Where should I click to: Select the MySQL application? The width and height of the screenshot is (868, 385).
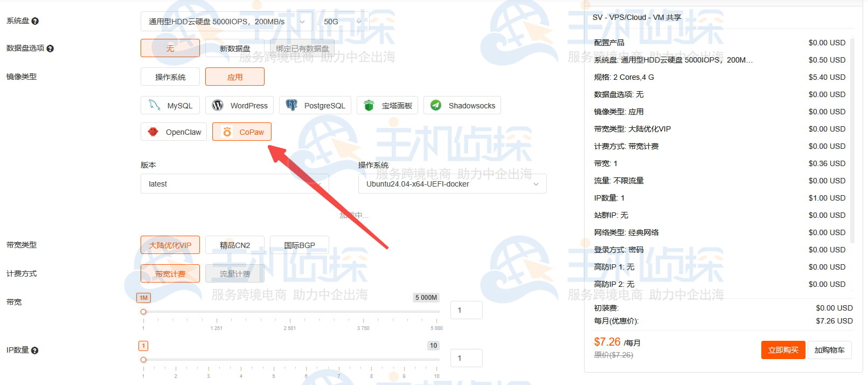coord(170,105)
